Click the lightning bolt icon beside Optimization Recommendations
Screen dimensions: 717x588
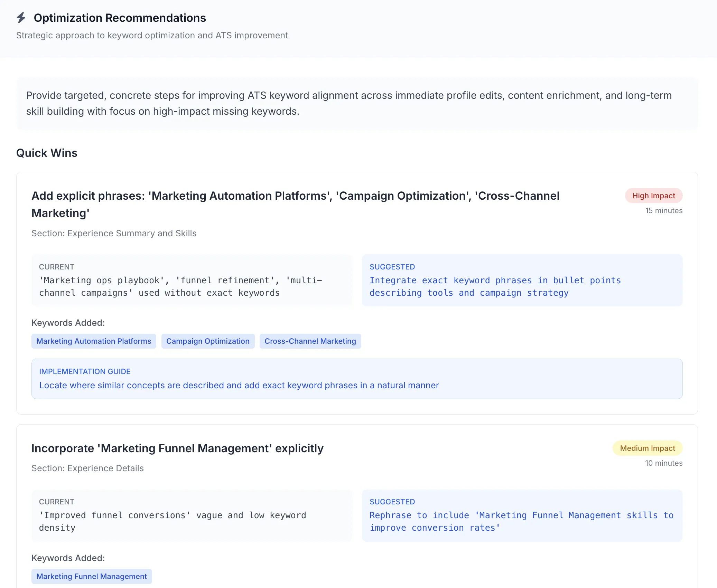click(x=21, y=18)
